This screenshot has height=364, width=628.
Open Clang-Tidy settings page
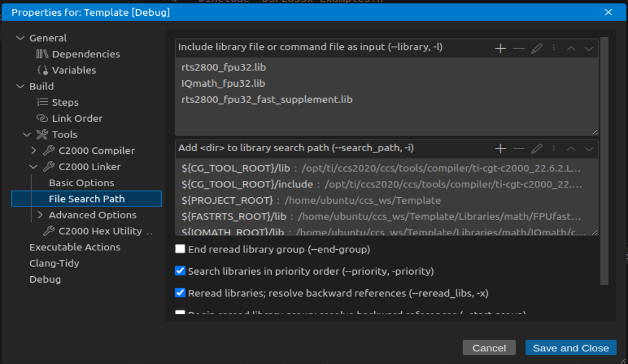(54, 263)
